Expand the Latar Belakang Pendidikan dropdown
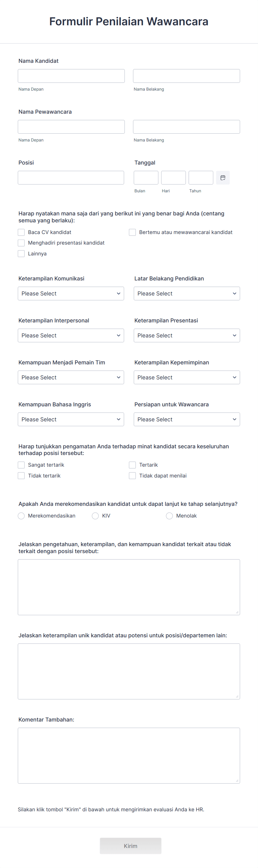258x868 pixels. click(x=187, y=294)
